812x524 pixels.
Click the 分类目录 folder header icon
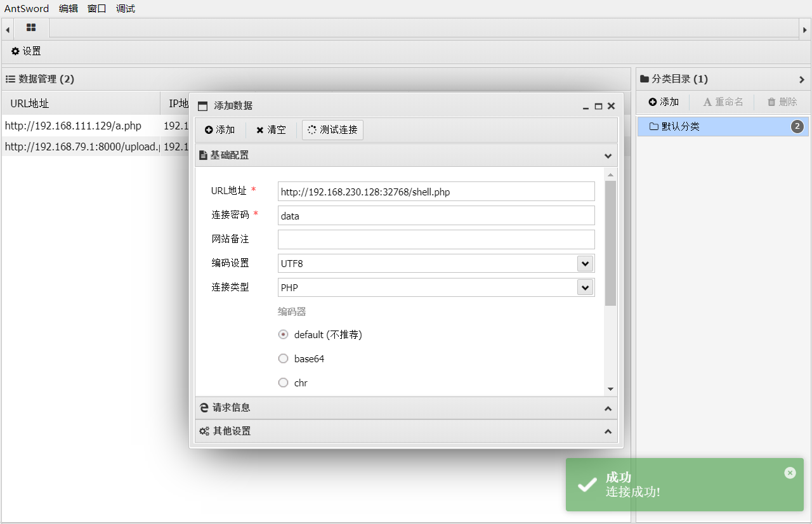(645, 79)
